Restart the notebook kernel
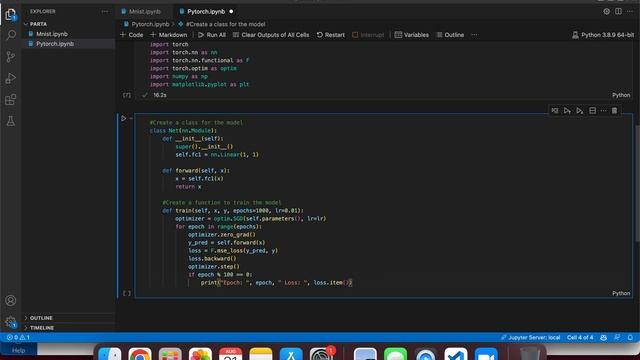The width and height of the screenshot is (640, 360). coord(331,35)
